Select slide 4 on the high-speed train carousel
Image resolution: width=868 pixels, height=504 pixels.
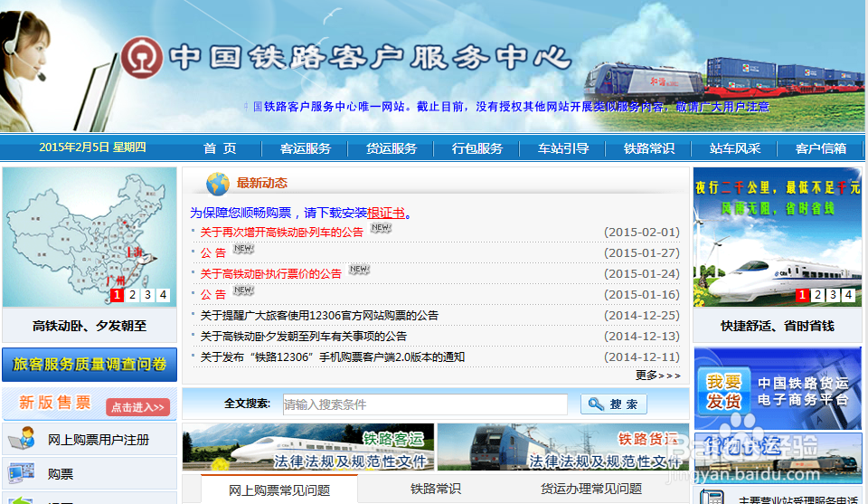click(849, 295)
